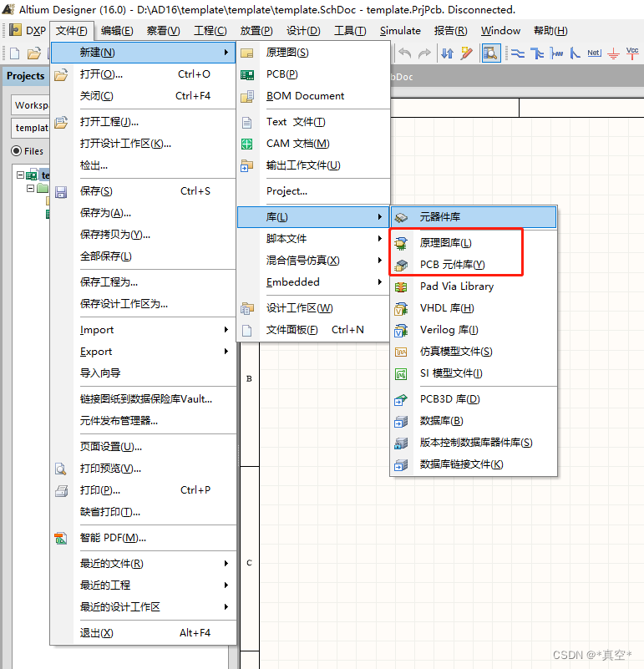Screen dimensions: 644x669
Task: Collapse the top project tree node
Action: pos(20,175)
